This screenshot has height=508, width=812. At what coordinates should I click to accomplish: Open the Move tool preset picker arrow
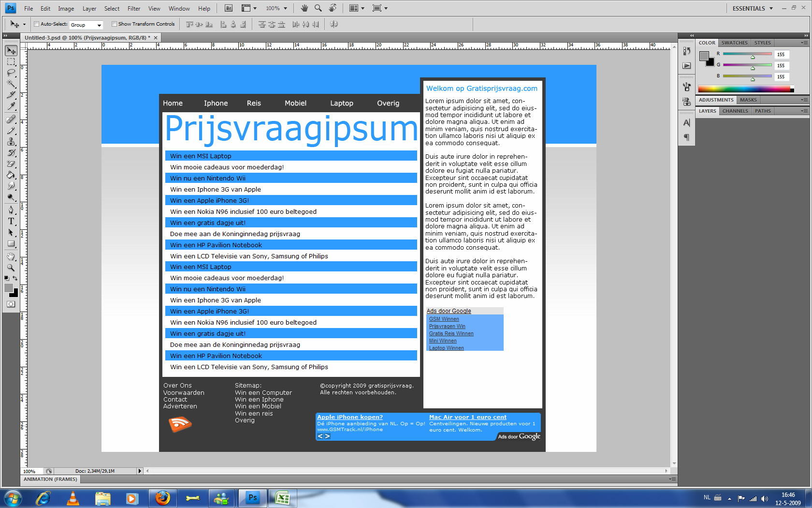[24, 25]
